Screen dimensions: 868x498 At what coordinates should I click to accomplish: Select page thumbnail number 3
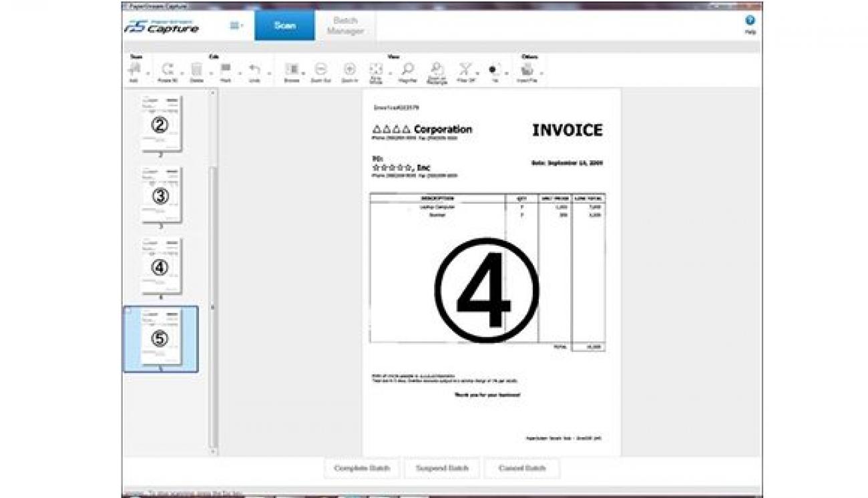point(161,196)
